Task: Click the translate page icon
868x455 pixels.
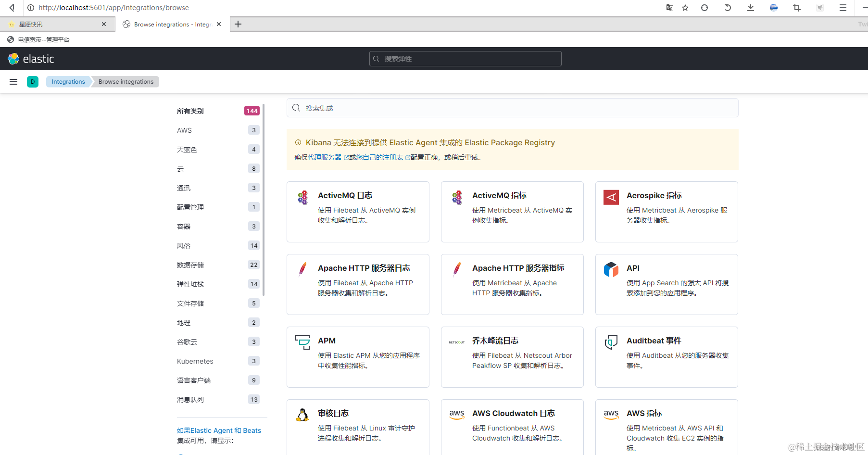Action: tap(669, 8)
